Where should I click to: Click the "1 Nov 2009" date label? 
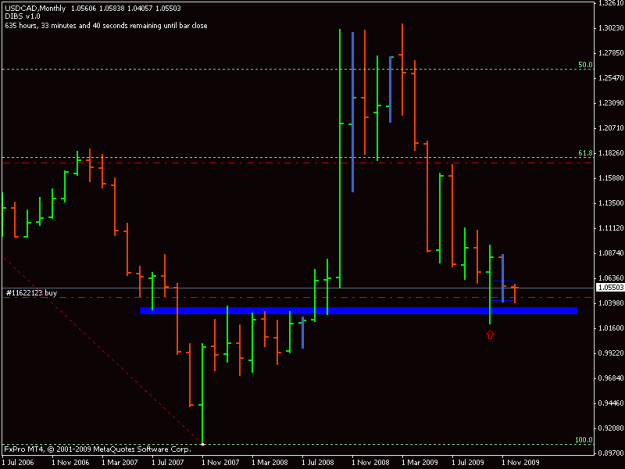(520, 462)
